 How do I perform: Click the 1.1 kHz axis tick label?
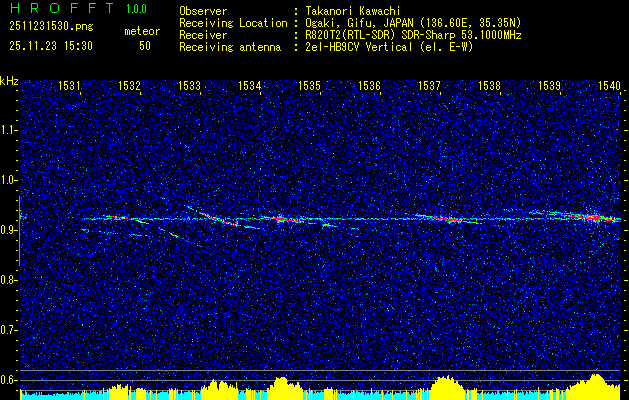pos(8,130)
